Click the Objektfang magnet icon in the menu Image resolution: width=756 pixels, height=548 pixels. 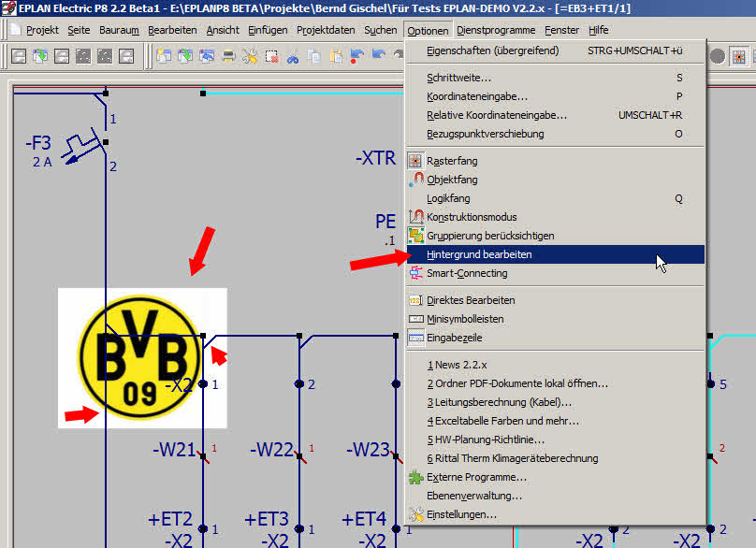[415, 180]
